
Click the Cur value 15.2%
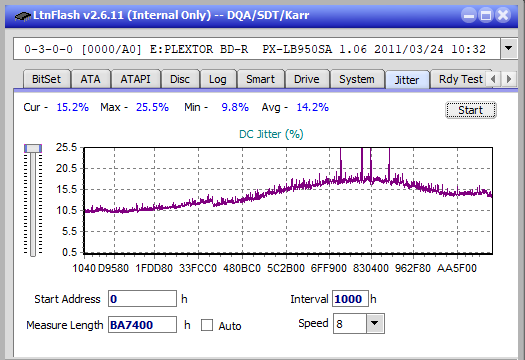coord(72,107)
